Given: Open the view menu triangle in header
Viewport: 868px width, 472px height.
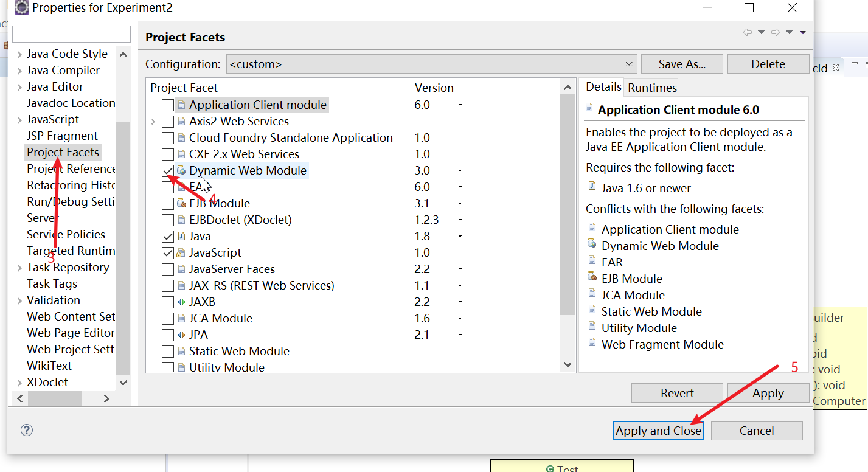Looking at the screenshot, I should [x=803, y=32].
